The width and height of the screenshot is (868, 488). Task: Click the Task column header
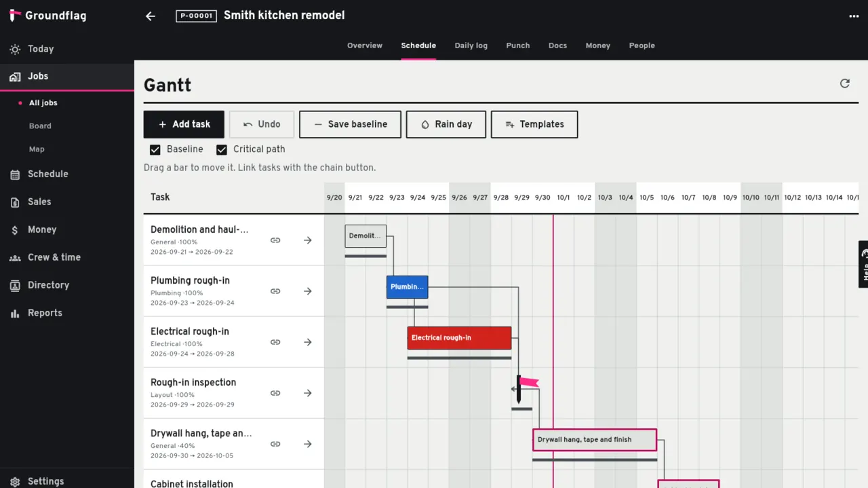click(x=160, y=197)
